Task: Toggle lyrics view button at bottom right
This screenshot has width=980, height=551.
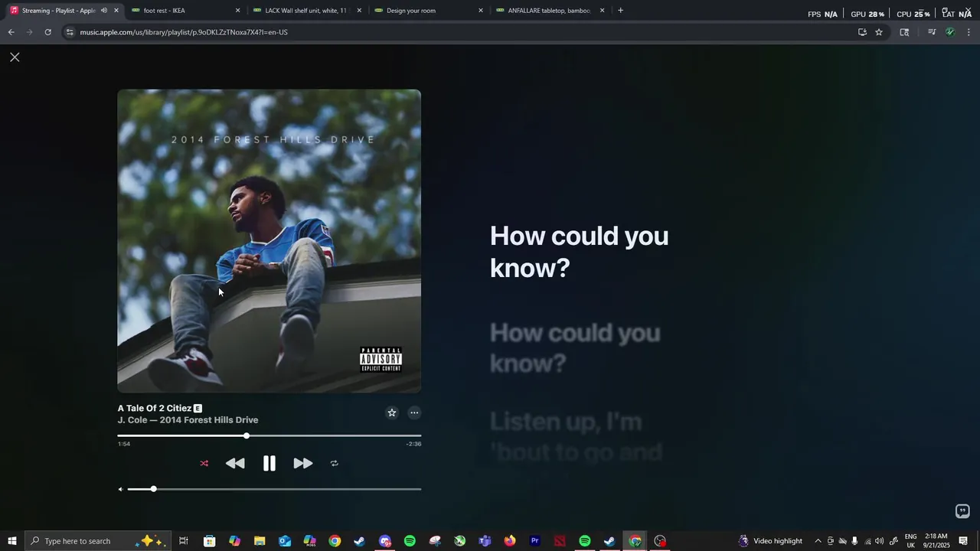Action: pyautogui.click(x=962, y=511)
